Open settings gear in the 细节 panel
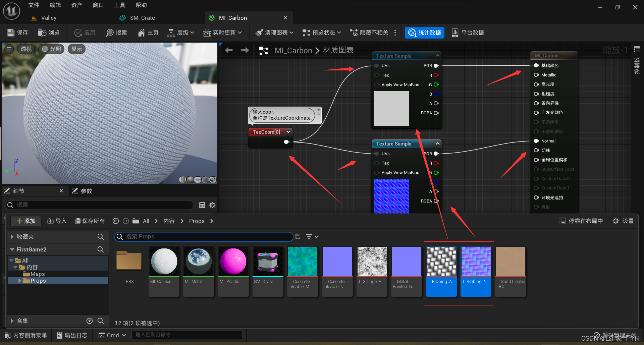The width and height of the screenshot is (644, 345). 212,205
